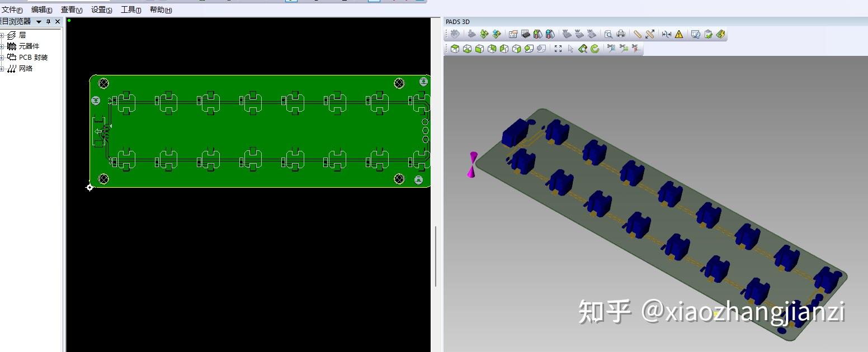
Task: Click the first scissors cut-plane icon
Action: (611, 49)
